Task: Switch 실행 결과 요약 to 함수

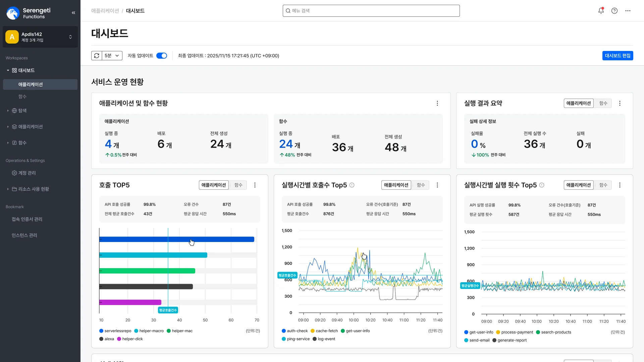Action: 603,103
